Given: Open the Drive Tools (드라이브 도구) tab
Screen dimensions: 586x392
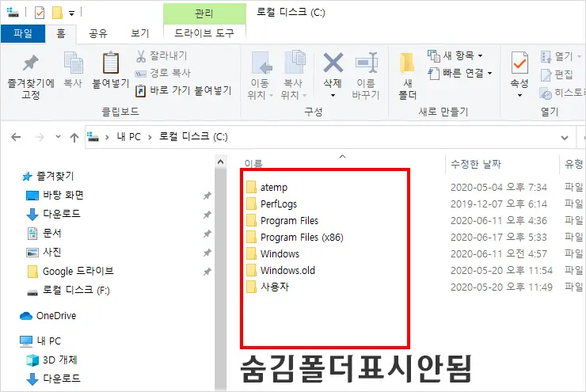Looking at the screenshot, I should point(204,33).
